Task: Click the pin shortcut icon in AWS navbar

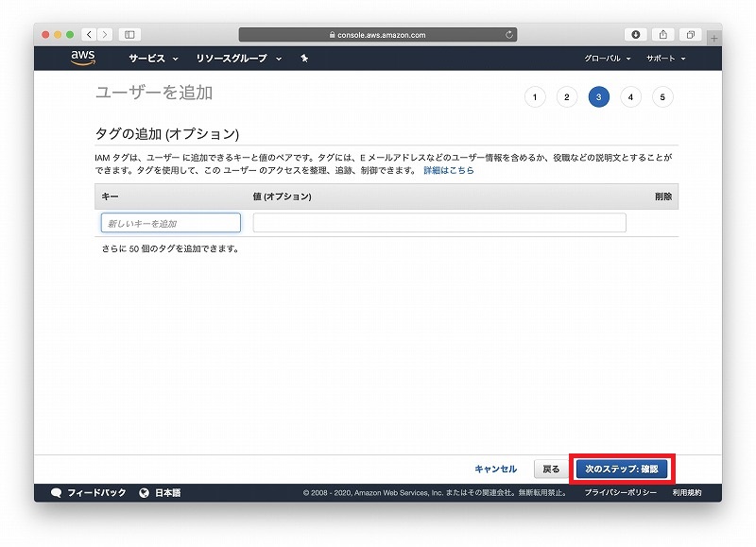Action: click(x=304, y=59)
